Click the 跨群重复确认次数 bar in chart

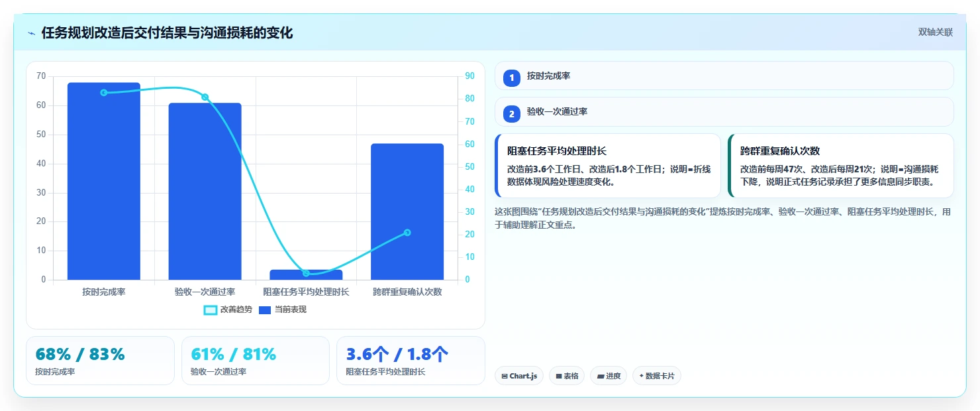[x=407, y=211]
